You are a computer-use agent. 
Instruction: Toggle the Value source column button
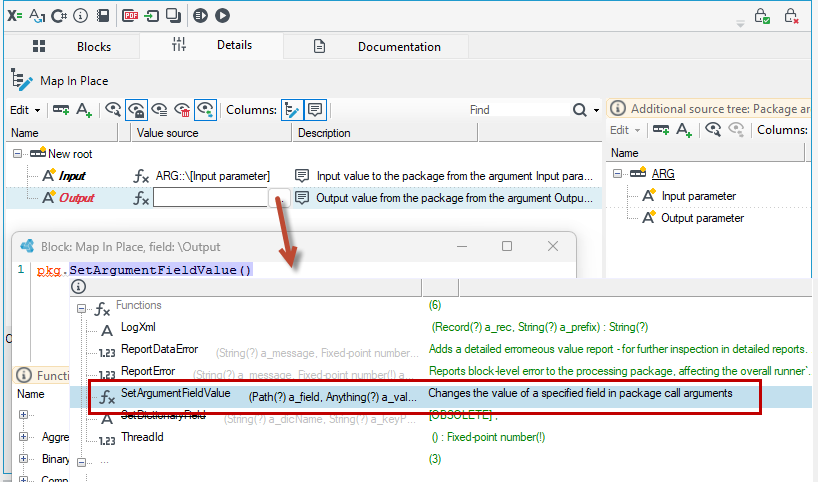pyautogui.click(x=292, y=110)
